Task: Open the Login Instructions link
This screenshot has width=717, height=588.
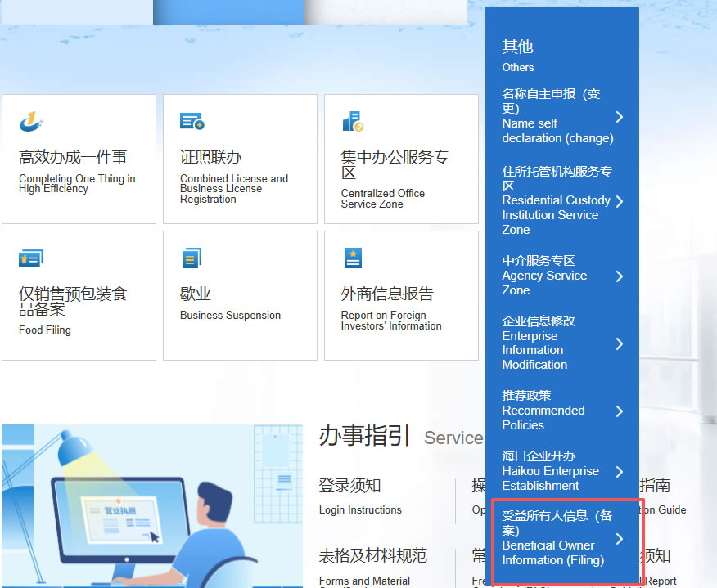Action: click(360, 509)
